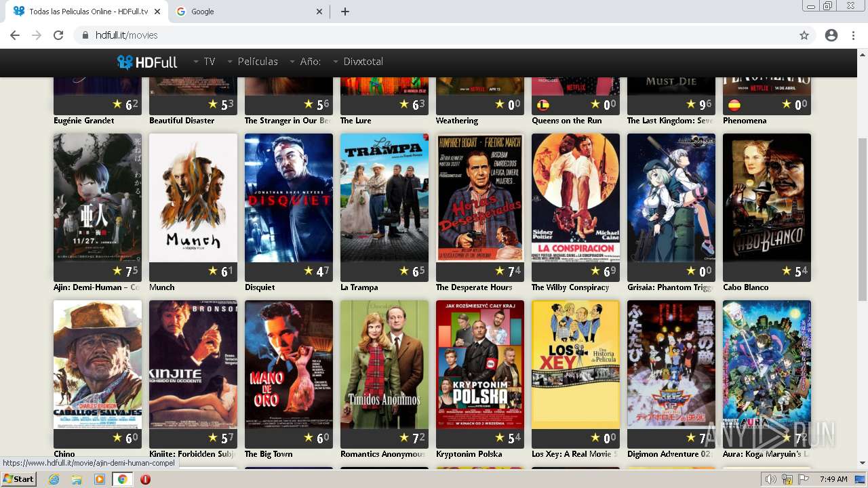Open The Desperate Hours title link
Viewport: 868px width, 488px height.
[474, 287]
